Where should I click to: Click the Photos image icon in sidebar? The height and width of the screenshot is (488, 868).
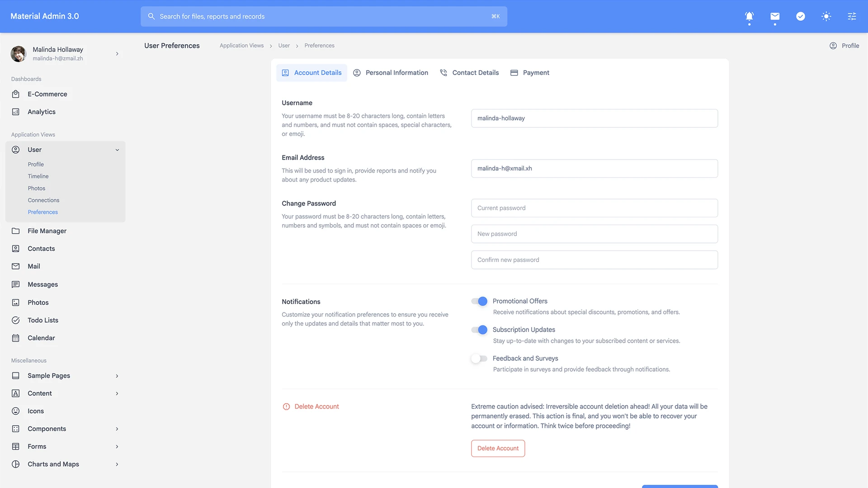pyautogui.click(x=16, y=302)
